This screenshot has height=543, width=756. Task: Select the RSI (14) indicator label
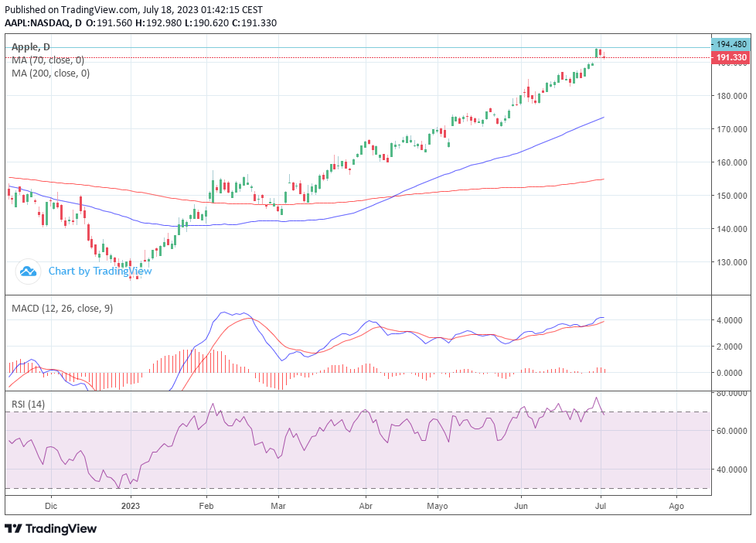pyautogui.click(x=28, y=404)
